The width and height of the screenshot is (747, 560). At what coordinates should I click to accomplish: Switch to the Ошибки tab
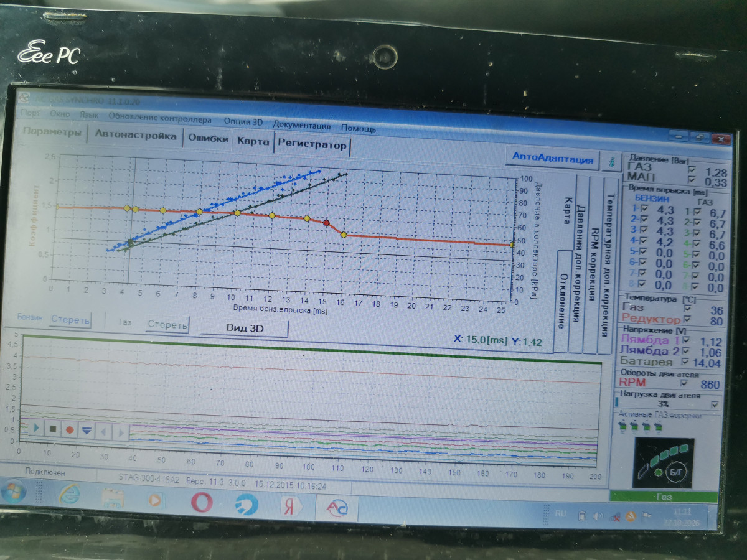[209, 139]
